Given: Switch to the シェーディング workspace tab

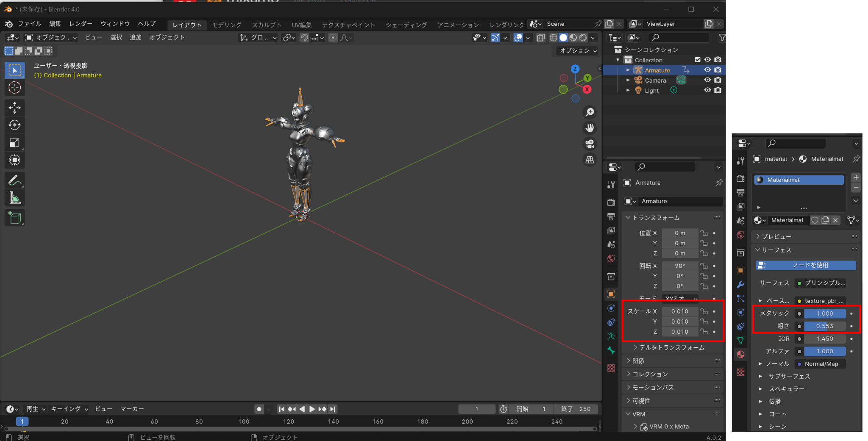Looking at the screenshot, I should coord(406,25).
